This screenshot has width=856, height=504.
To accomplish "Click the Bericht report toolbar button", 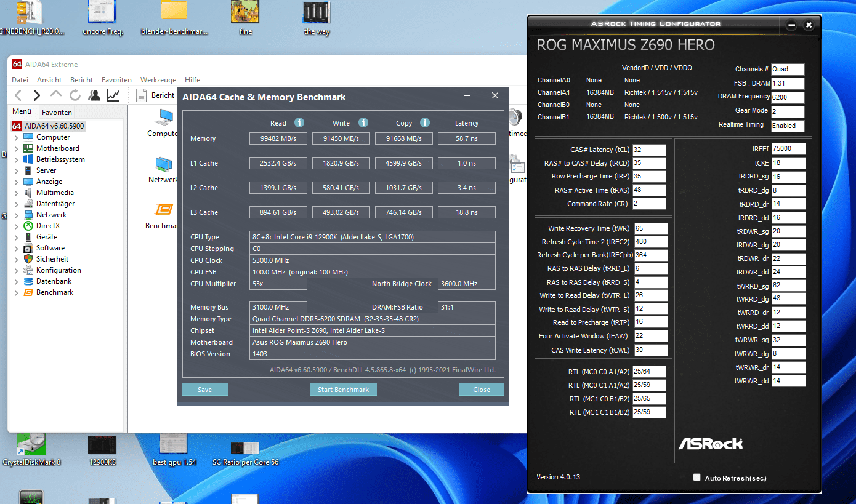I will [x=155, y=95].
